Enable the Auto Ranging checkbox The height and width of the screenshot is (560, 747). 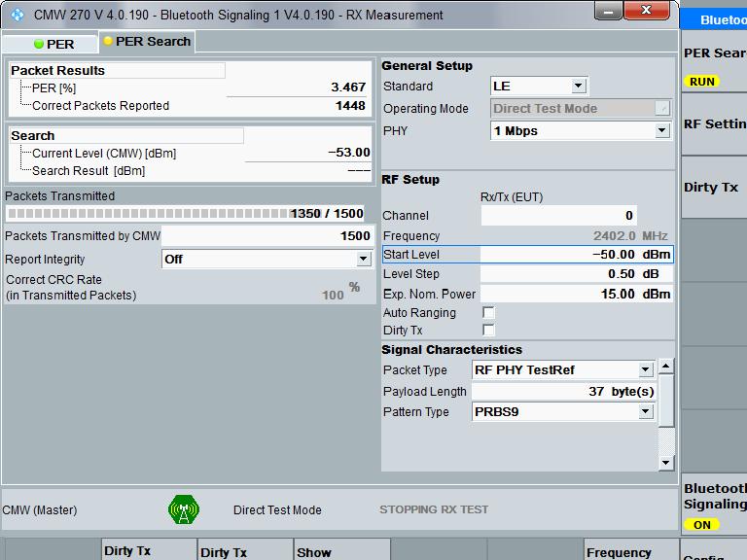[x=488, y=312]
